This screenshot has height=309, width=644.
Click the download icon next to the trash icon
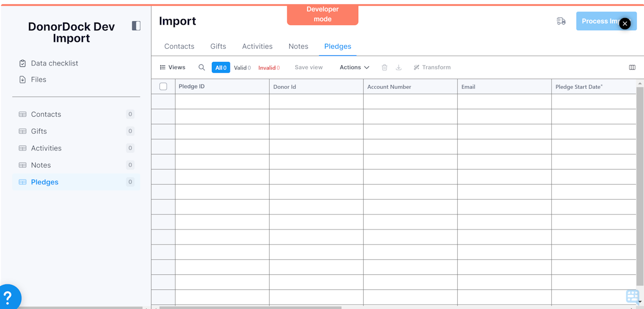[398, 67]
